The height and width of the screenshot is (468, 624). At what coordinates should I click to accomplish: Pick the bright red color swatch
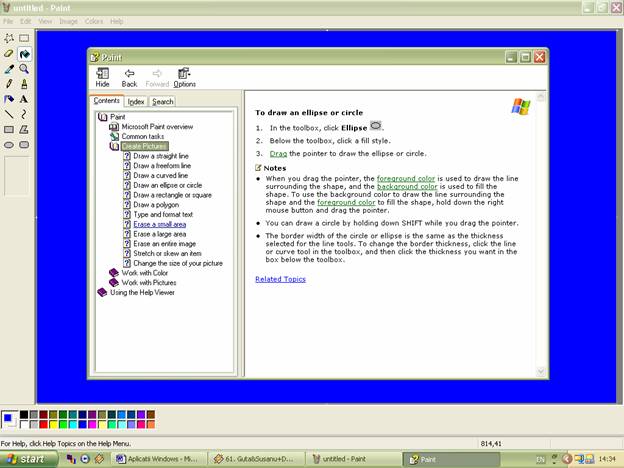click(x=43, y=424)
